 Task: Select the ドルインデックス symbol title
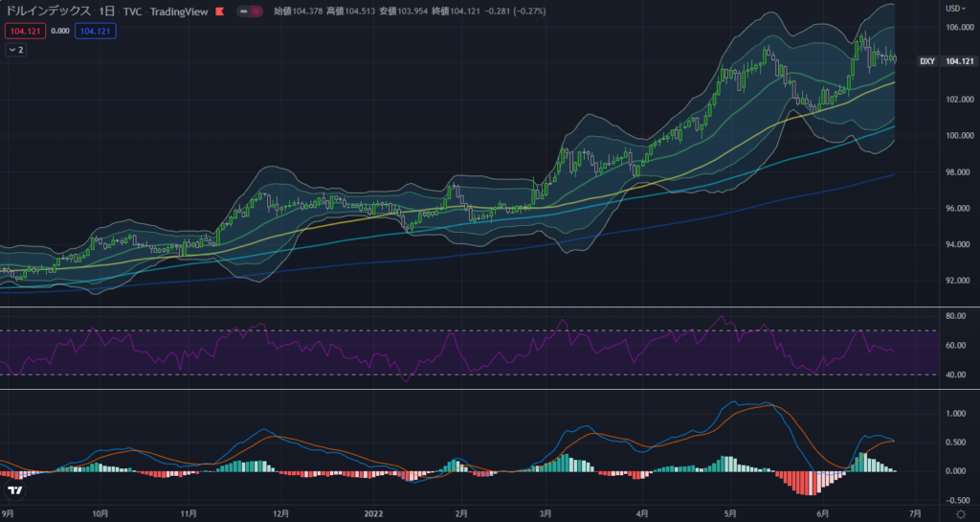[x=44, y=12]
